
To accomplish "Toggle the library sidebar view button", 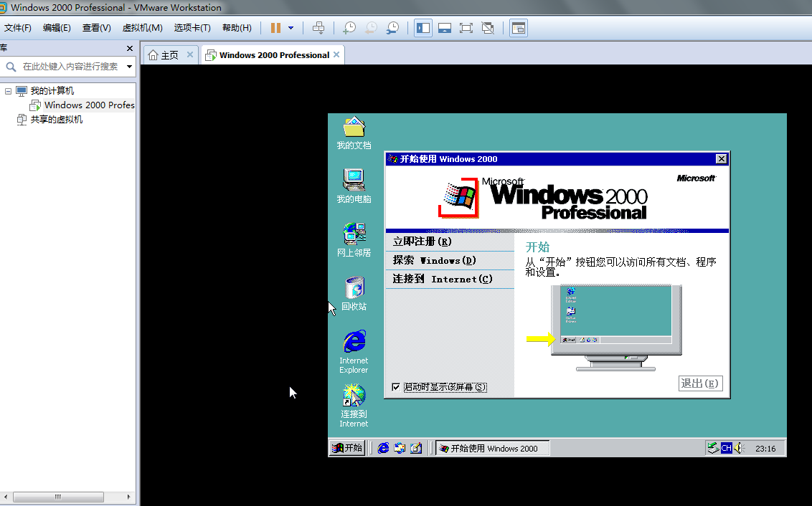I will pyautogui.click(x=423, y=28).
